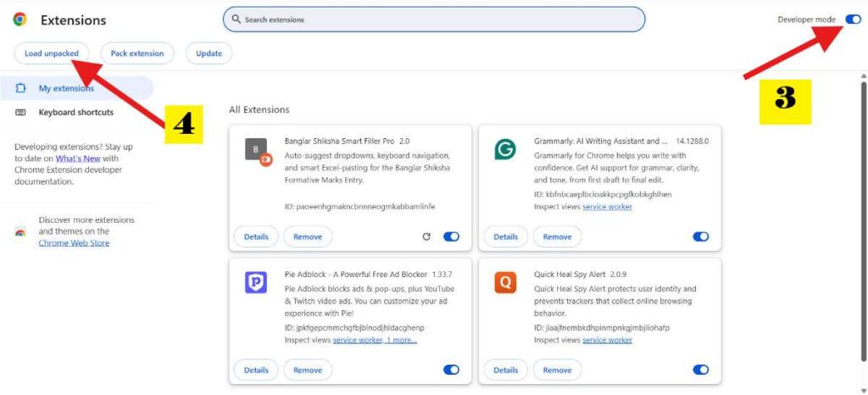The height and width of the screenshot is (395, 868).
Task: Open Details for Grammarly extension
Action: pos(505,236)
